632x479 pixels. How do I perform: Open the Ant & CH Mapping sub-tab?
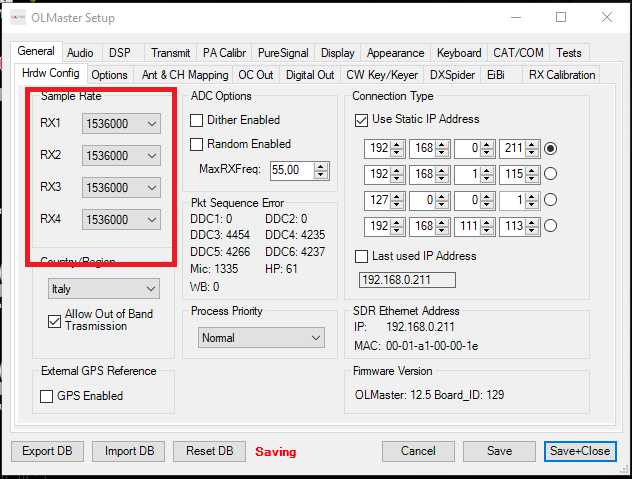click(185, 75)
